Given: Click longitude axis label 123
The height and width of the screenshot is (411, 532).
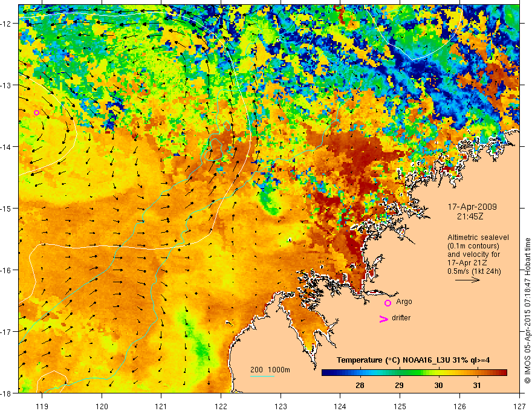Looking at the screenshot, I should tap(281, 406).
